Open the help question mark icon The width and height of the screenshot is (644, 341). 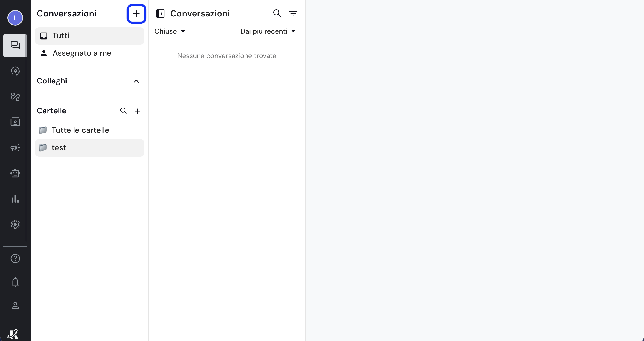coord(15,258)
